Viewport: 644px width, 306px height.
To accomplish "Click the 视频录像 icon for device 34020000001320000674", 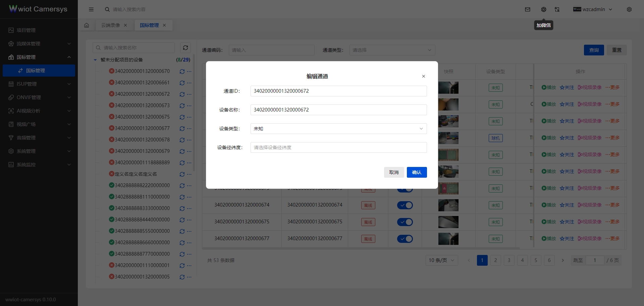I will pos(589,205).
